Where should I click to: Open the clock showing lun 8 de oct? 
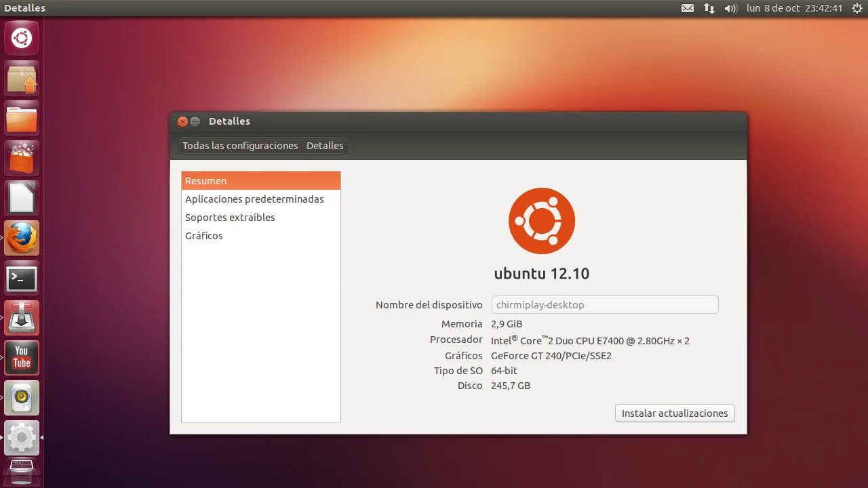coord(794,8)
